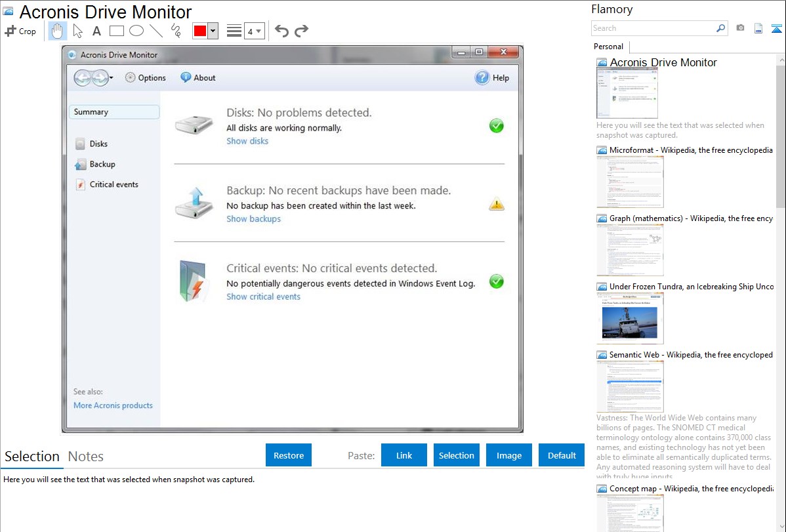
Task: Click the line thickness icon
Action: point(234,31)
